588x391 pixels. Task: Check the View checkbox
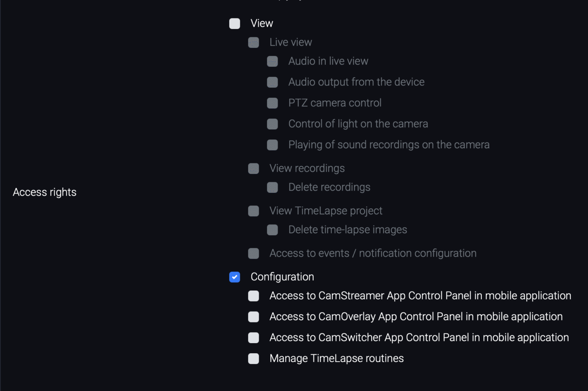pyautogui.click(x=235, y=24)
